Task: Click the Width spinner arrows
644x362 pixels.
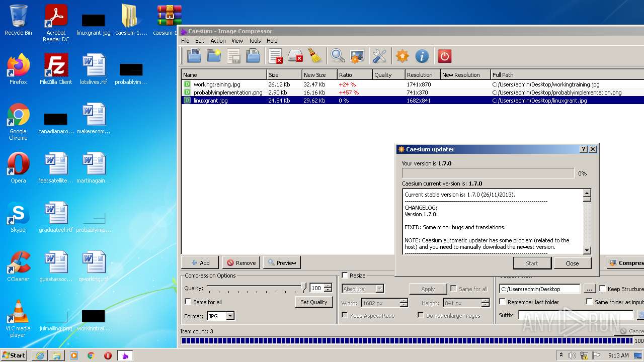Action: click(404, 303)
